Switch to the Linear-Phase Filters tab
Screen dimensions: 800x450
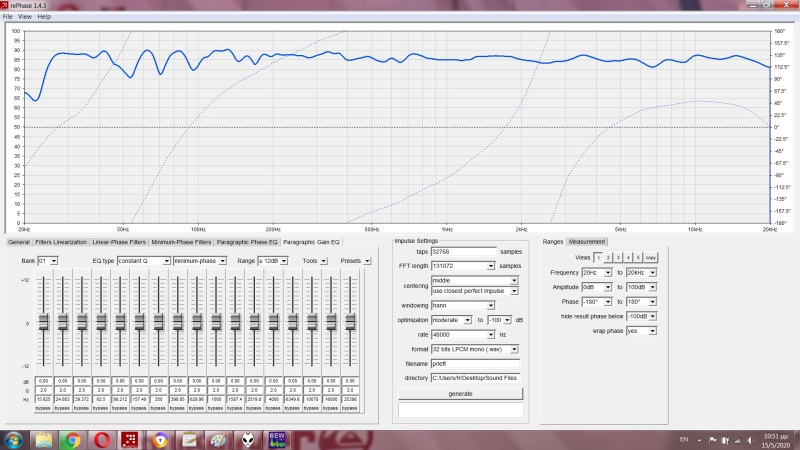coord(119,242)
